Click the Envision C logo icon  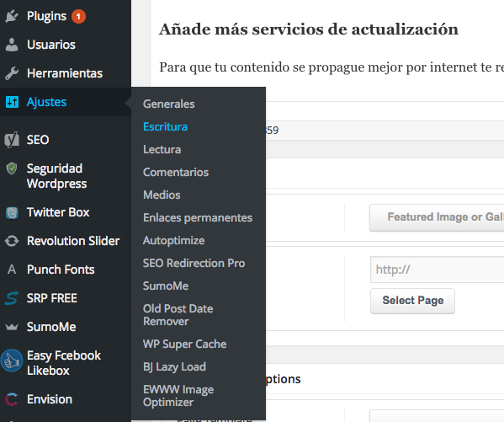(12, 399)
